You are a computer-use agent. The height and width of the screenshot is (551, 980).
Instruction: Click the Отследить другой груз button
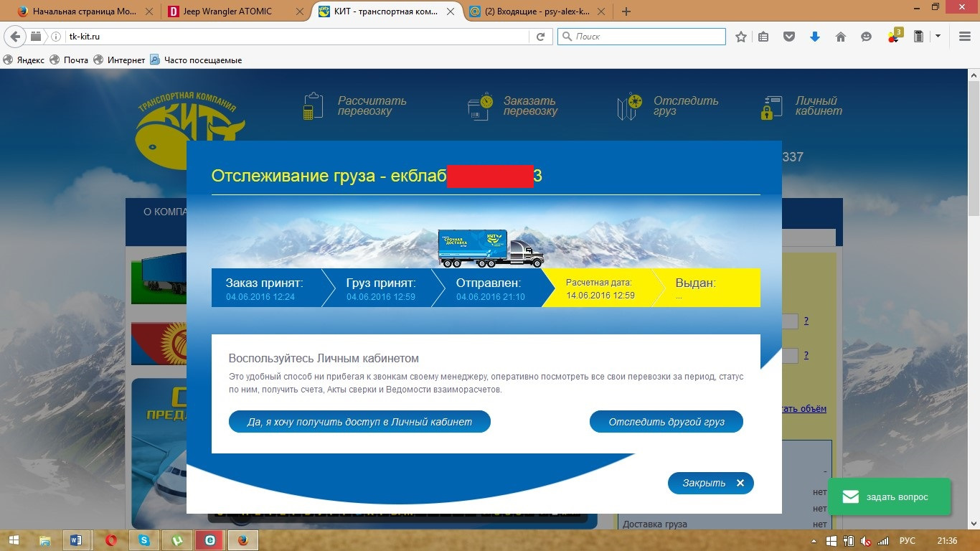point(666,422)
